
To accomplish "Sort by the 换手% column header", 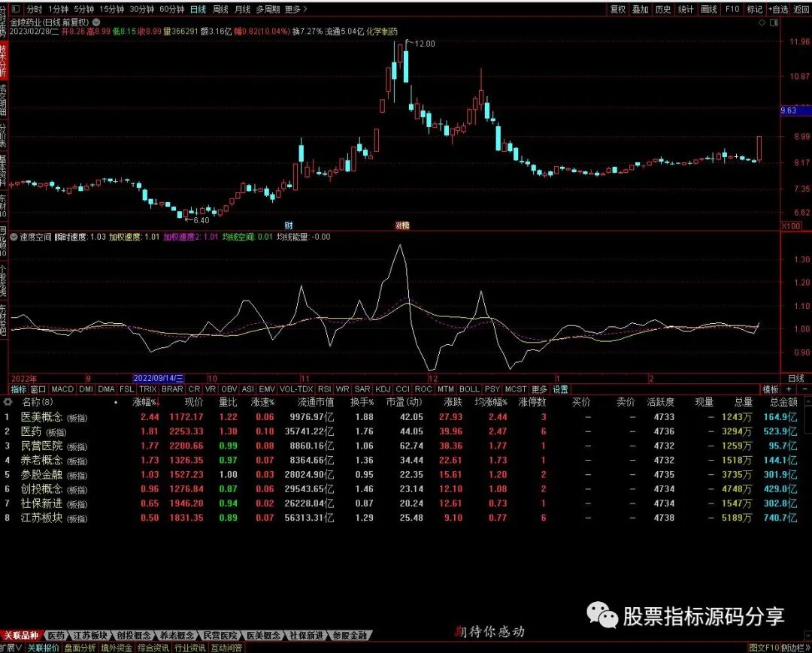I will coord(362,402).
